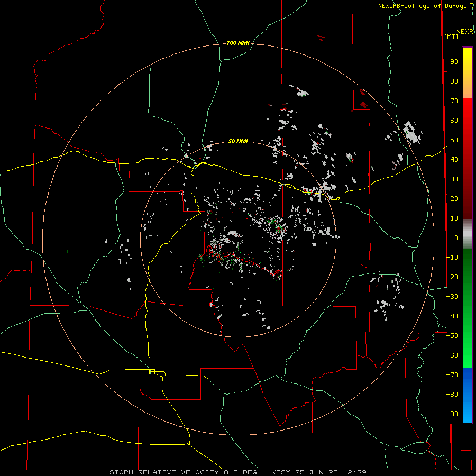Click the 0.5 DEG elevation text in the caption

[x=240, y=472]
